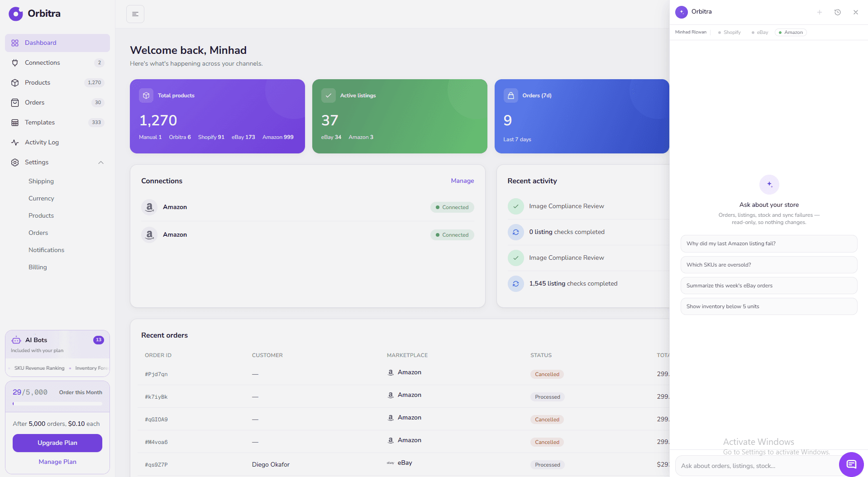Click the purple chat launcher button

(x=851, y=464)
